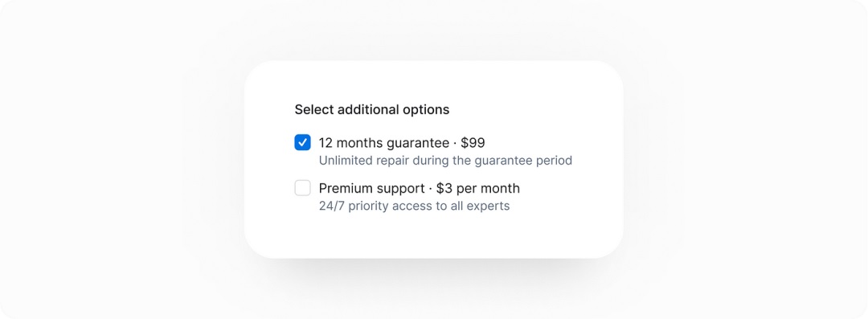Click the word 'experts' in the second description
This screenshot has height=319, width=868.
(489, 207)
